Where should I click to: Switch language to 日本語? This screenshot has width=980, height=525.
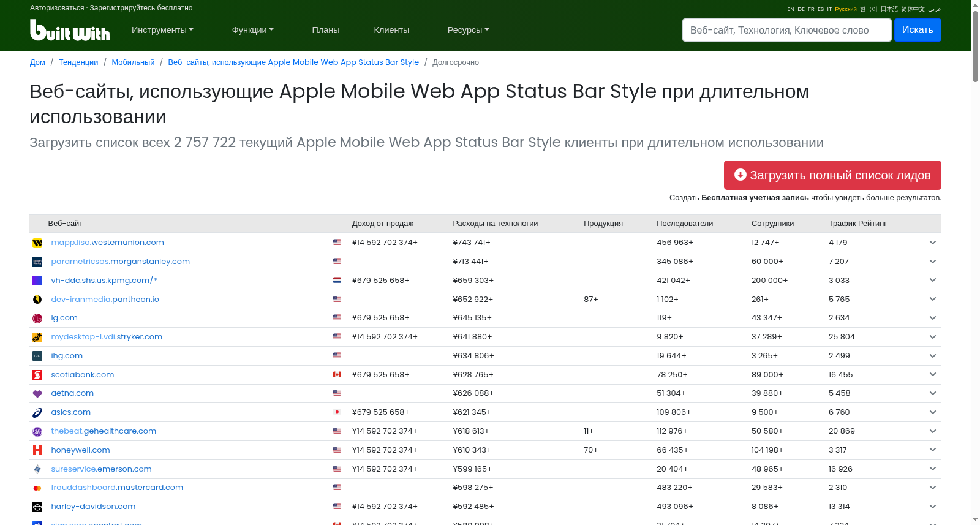pos(889,9)
